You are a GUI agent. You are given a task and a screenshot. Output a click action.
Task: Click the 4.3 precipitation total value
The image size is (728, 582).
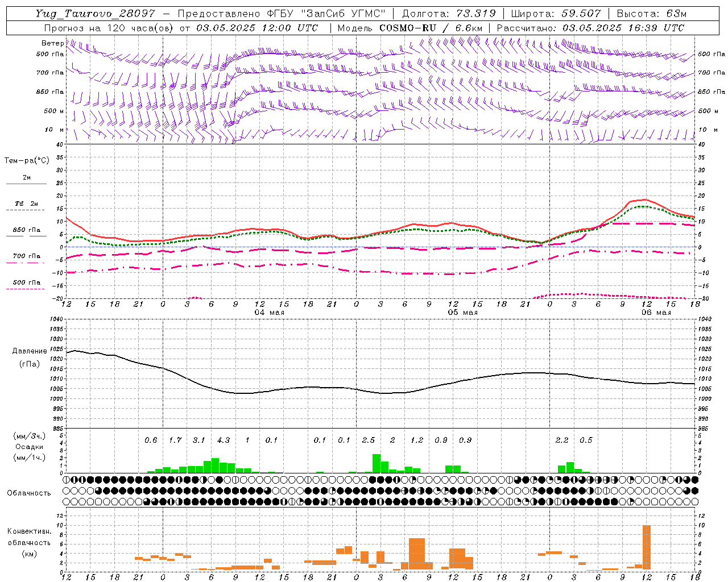[224, 440]
